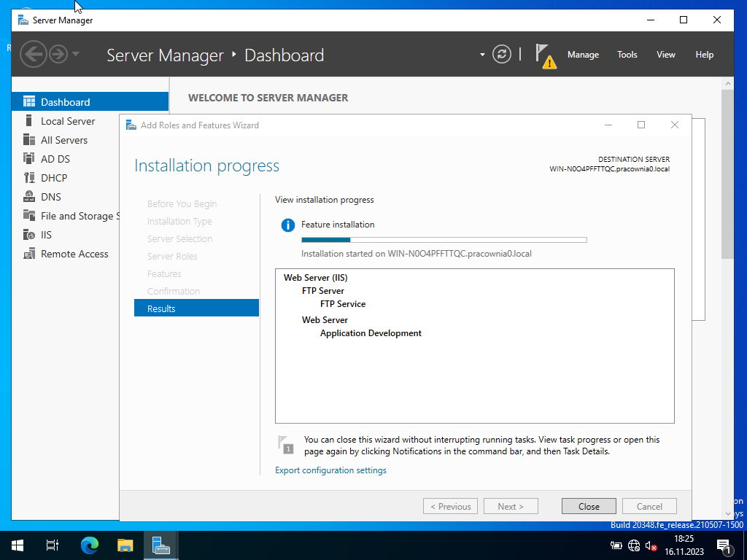This screenshot has height=560, width=747.
Task: Select the Local Server icon
Action: [x=29, y=120]
